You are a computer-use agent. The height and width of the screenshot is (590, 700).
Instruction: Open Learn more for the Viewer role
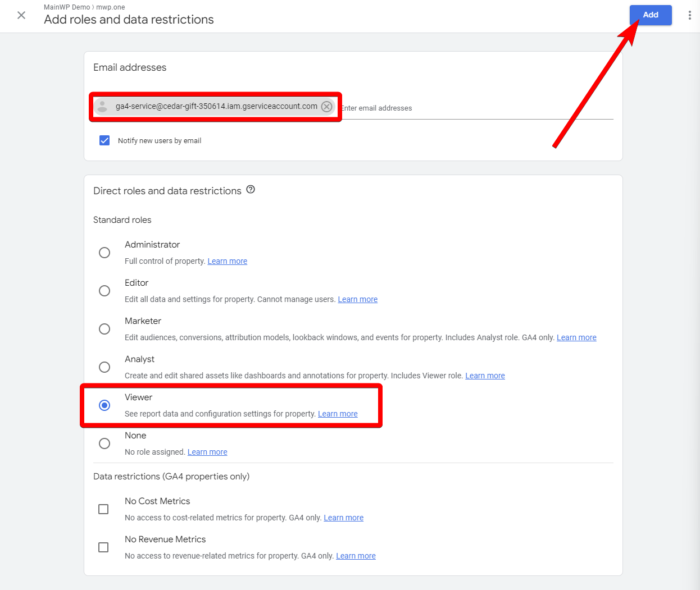pyautogui.click(x=338, y=414)
